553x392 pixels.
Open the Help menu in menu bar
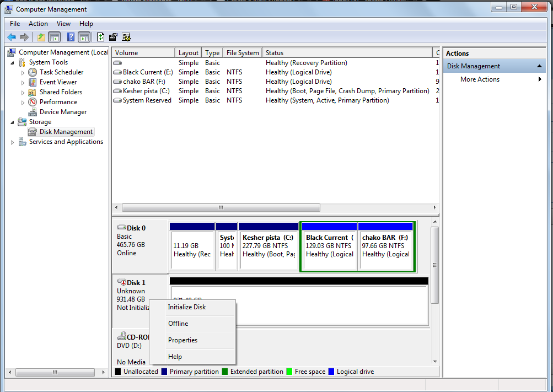point(86,24)
